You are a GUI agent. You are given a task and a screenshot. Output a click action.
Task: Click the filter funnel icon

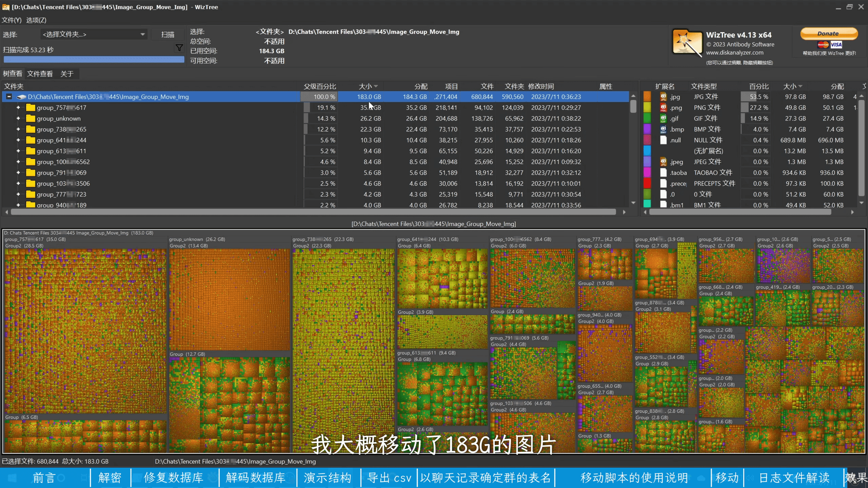(x=179, y=48)
